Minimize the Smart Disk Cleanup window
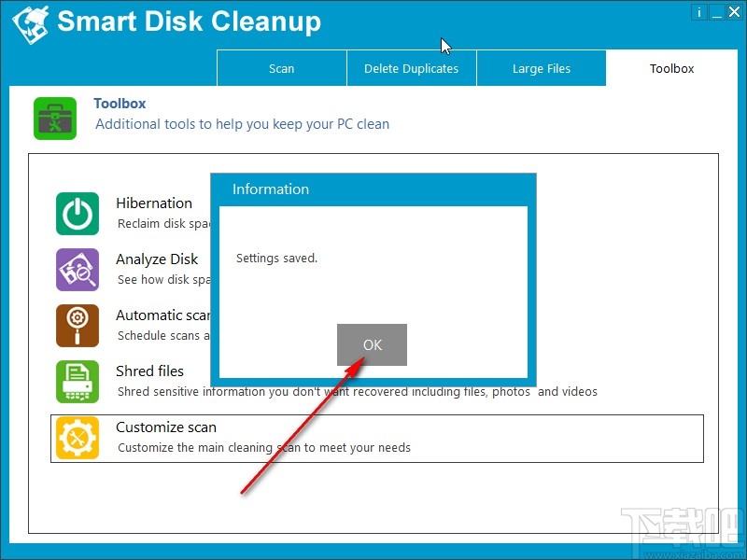The width and height of the screenshot is (747, 560). click(716, 12)
